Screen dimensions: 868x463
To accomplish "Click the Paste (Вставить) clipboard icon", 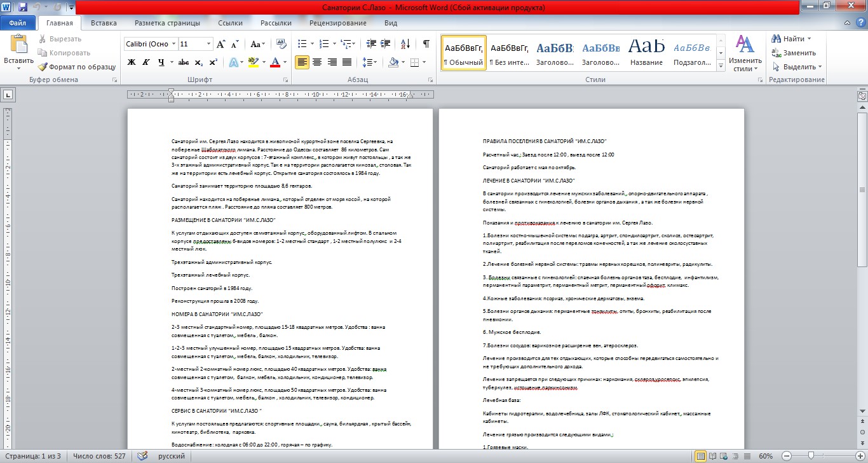I will coord(18,45).
